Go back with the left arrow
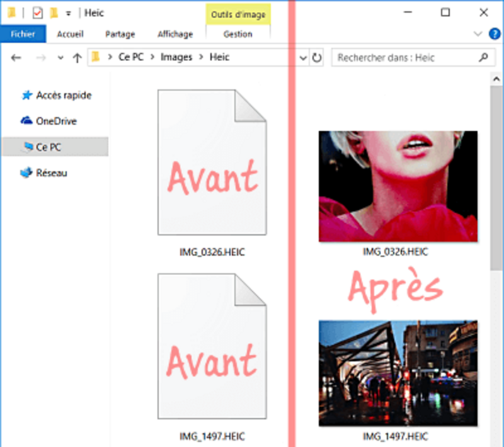 coord(16,58)
